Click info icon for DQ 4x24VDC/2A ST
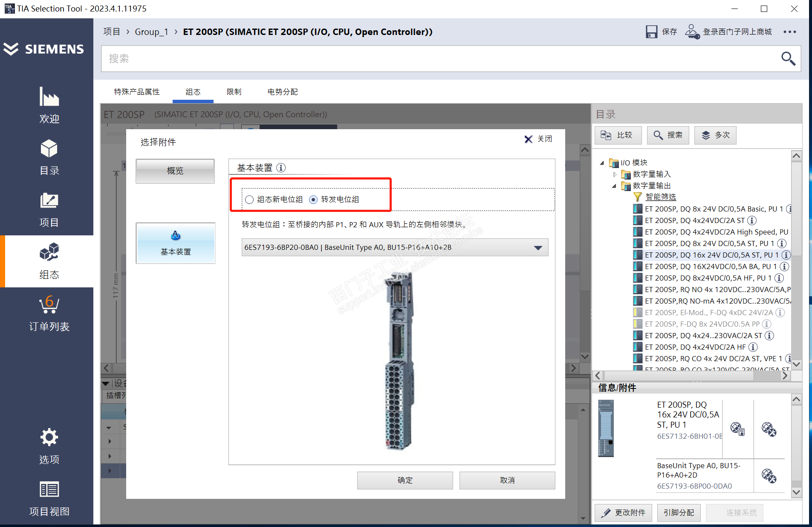The width and height of the screenshot is (812, 527). (752, 220)
